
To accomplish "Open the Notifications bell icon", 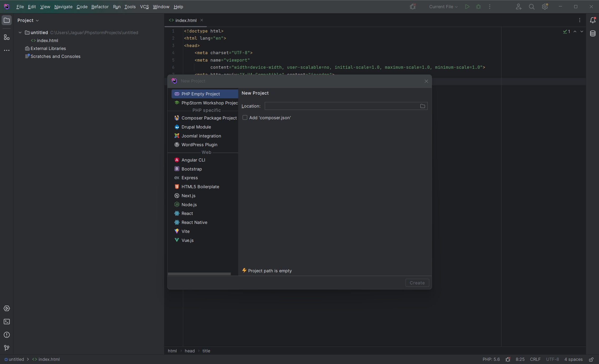I will click(x=593, y=20).
